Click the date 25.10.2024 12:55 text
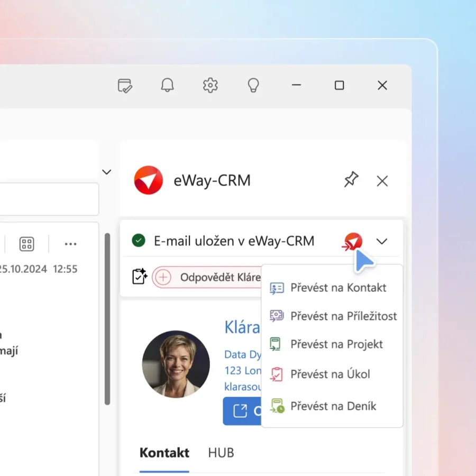Image resolution: width=476 pixels, height=476 pixels. pos(38,269)
